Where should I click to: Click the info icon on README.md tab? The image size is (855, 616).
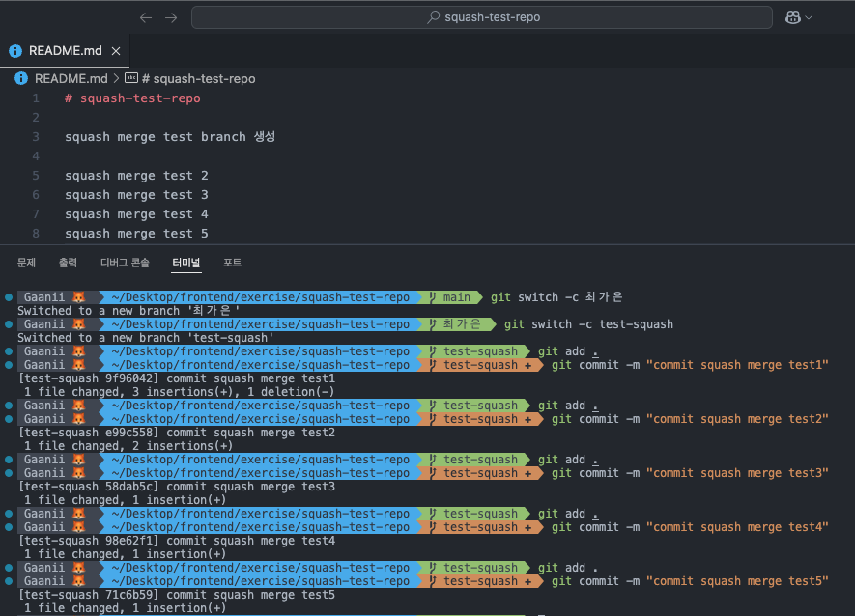[15, 51]
